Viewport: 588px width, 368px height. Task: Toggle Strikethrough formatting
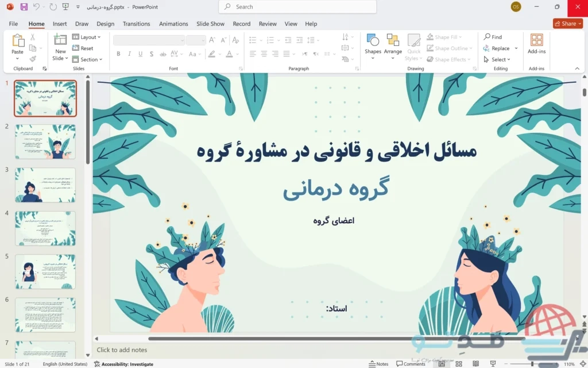(163, 53)
